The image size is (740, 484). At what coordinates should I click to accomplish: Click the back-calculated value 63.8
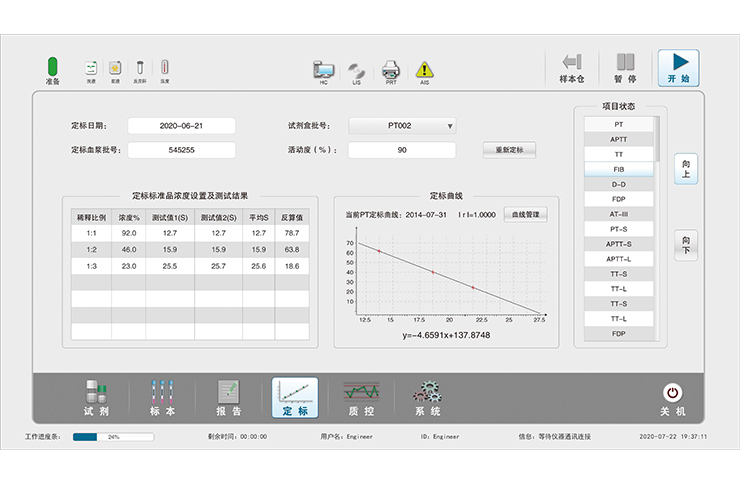292,250
